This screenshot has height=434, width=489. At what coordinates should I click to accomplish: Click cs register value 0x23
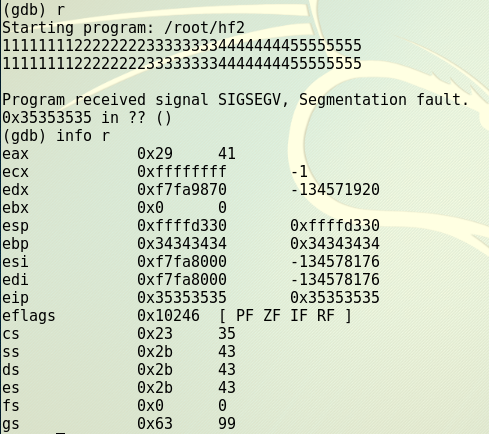coord(155,334)
